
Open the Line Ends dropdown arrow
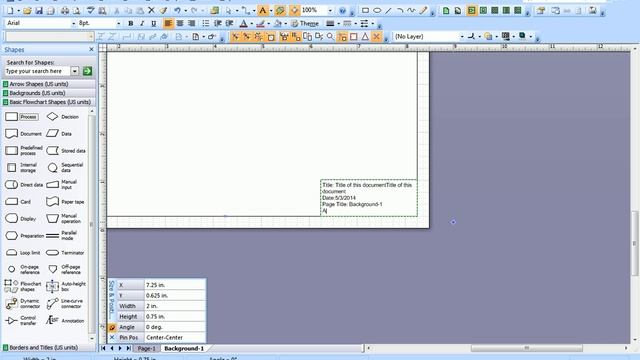pos(373,24)
